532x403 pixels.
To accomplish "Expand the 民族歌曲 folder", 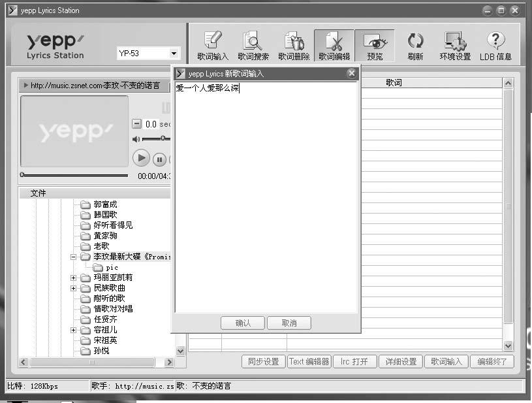I will tap(73, 288).
